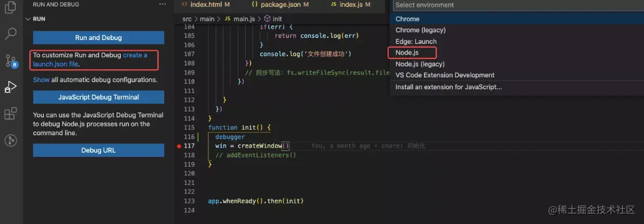
Task: Click the debugger statement on line 116
Action: click(x=230, y=136)
